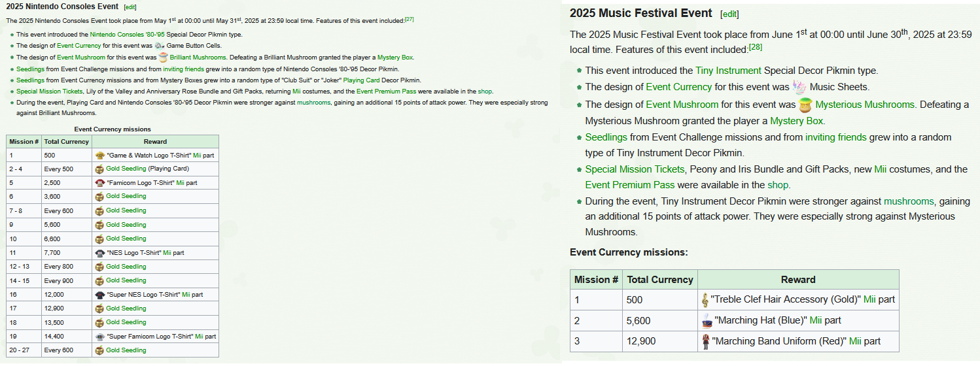The image size is (980, 366).
Task: Click the Super NES Logo T-Shirt icon
Action: pos(99,295)
